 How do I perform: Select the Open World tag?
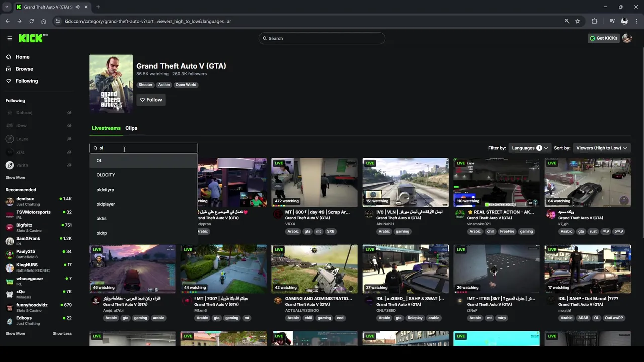coord(186,85)
